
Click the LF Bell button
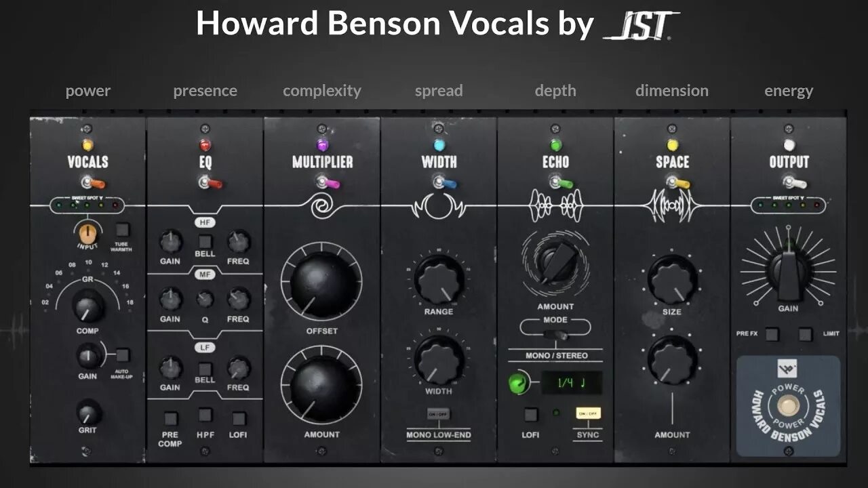205,369
